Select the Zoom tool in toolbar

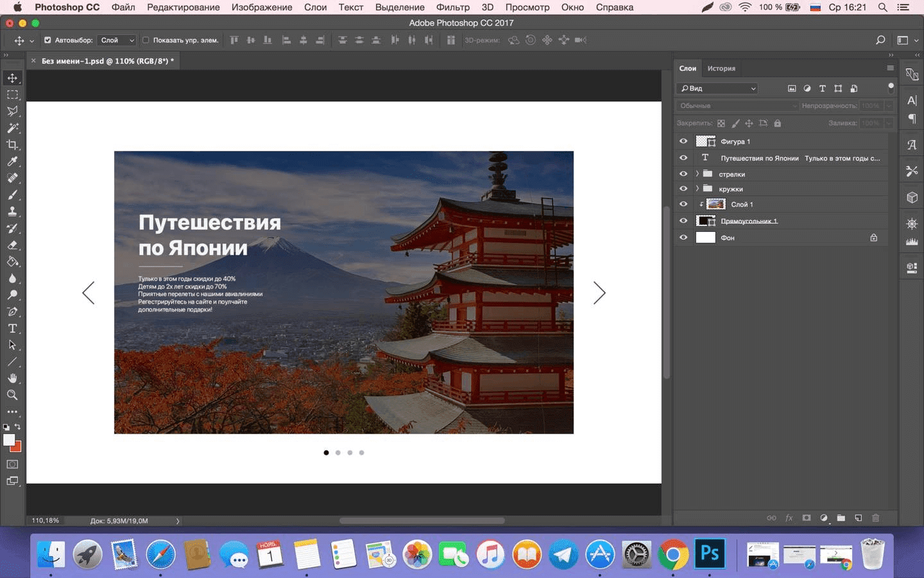click(12, 395)
